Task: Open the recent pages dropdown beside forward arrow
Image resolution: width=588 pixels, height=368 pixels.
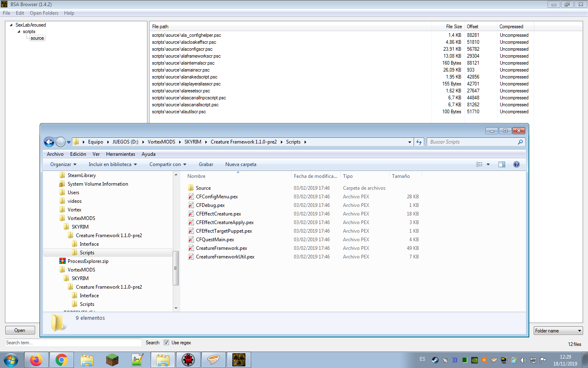Action: pos(69,142)
